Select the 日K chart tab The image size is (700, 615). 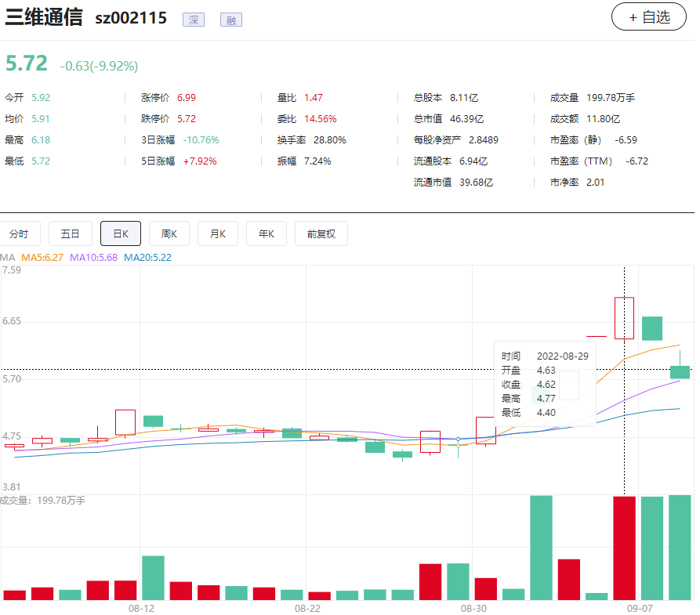click(x=121, y=233)
